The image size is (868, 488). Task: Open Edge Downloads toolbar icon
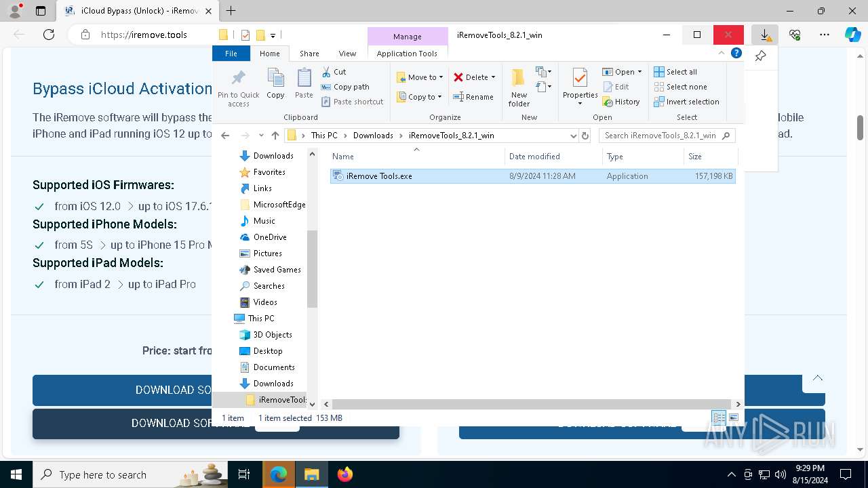tap(765, 35)
